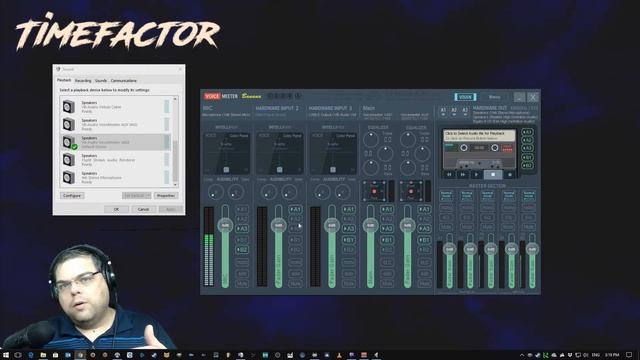The image size is (640, 360).
Task: Open the notification center icon
Action: (629, 355)
